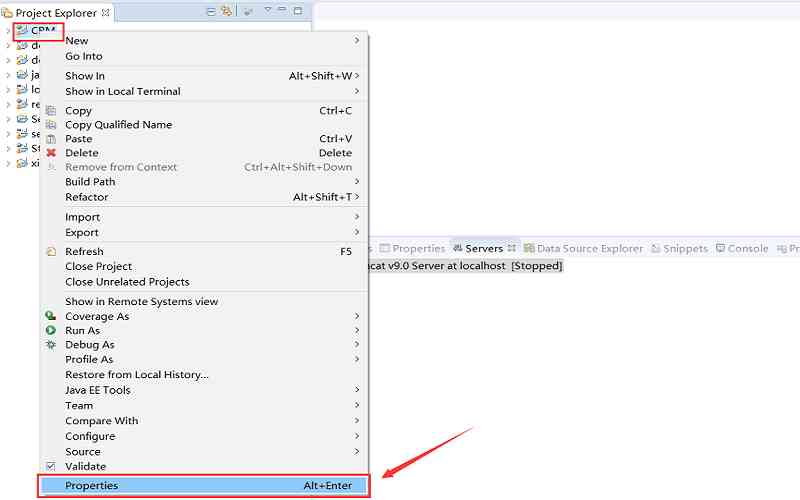
Task: Click the Copy icon in context menu
Action: click(x=51, y=111)
